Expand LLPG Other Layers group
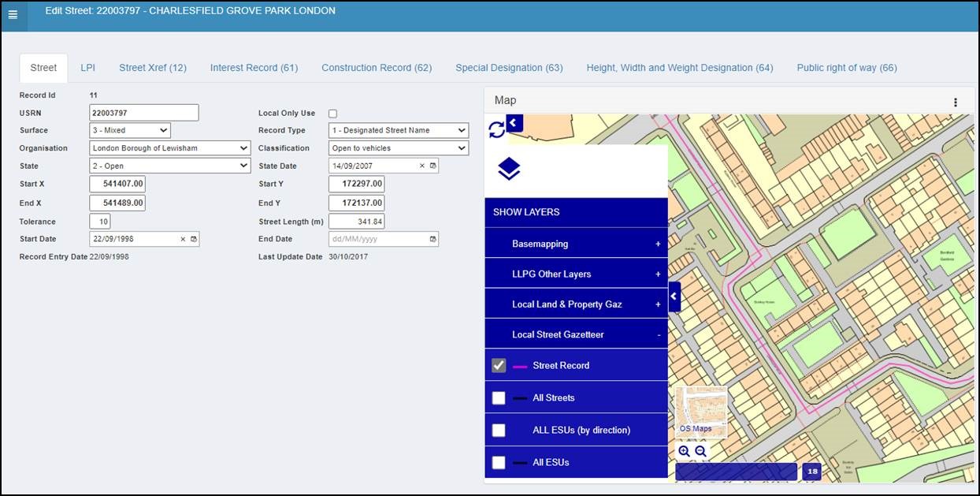The image size is (980, 496). (x=576, y=274)
